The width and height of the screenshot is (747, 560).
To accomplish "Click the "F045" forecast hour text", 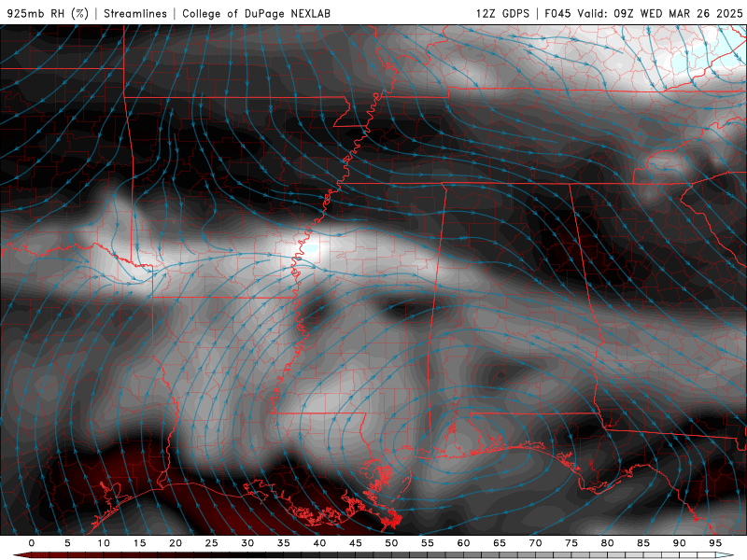I will [x=557, y=13].
